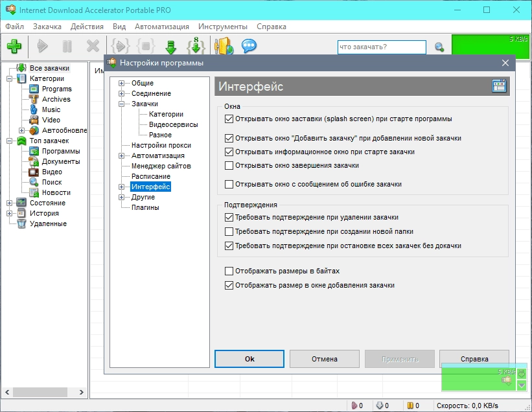Click the paused downloads status bar icon
Viewport: 532px width, 412px height.
point(410,406)
